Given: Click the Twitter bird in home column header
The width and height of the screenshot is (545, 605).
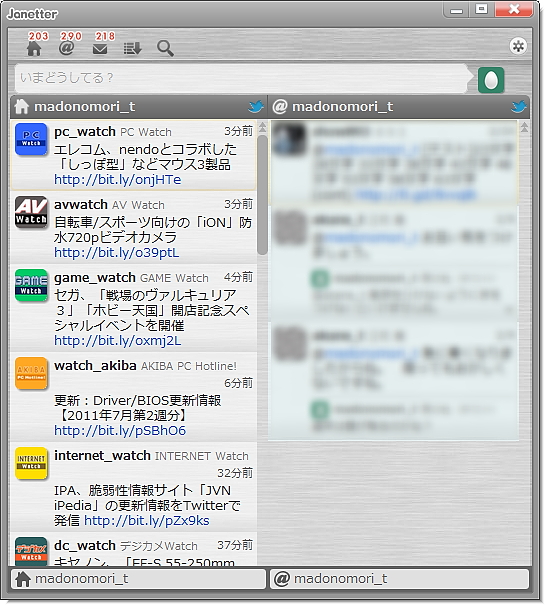Looking at the screenshot, I should coord(256,106).
